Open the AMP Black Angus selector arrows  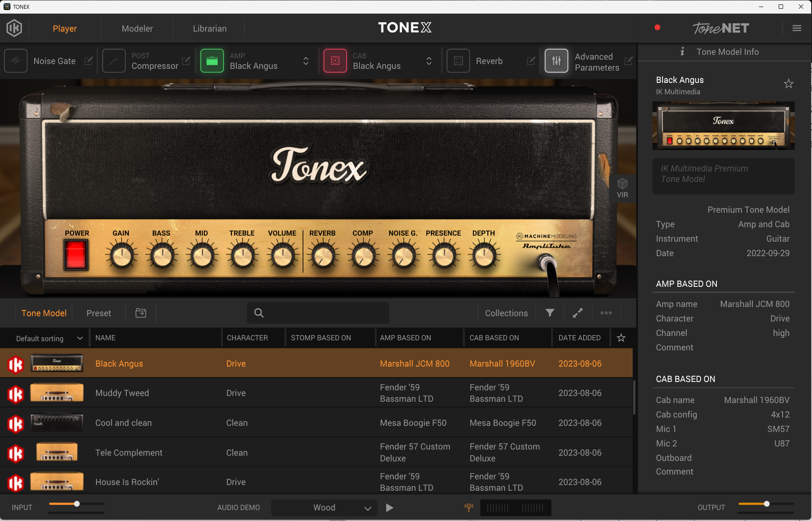pos(306,61)
